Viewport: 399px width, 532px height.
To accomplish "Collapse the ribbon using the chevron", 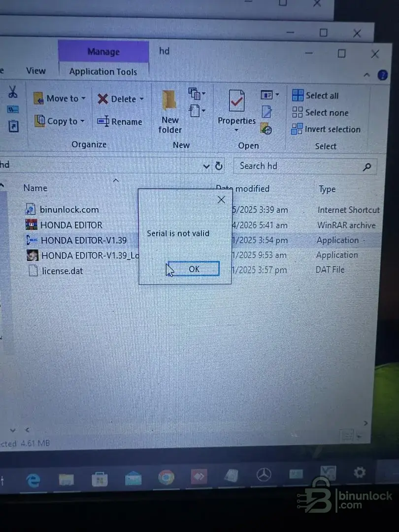I will click(366, 75).
